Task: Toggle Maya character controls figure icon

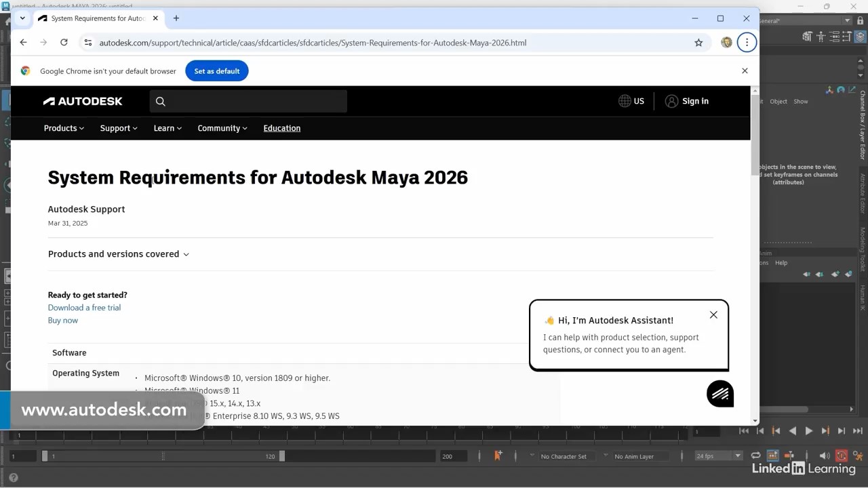Action: click(x=821, y=37)
